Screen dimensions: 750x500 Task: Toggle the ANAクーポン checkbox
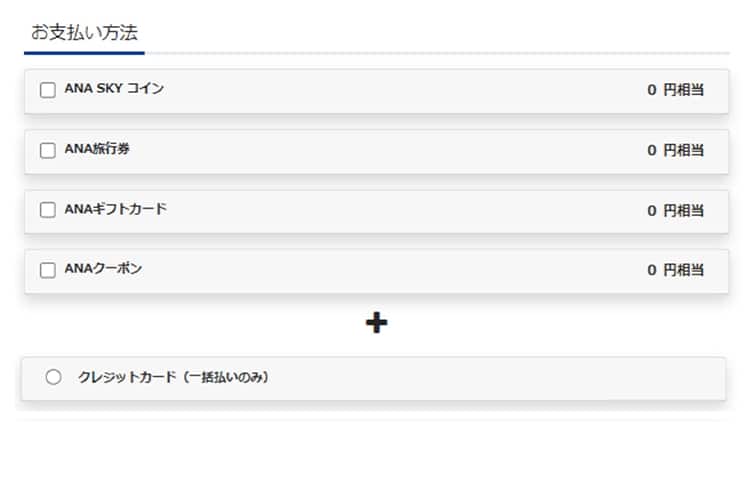coord(48,270)
